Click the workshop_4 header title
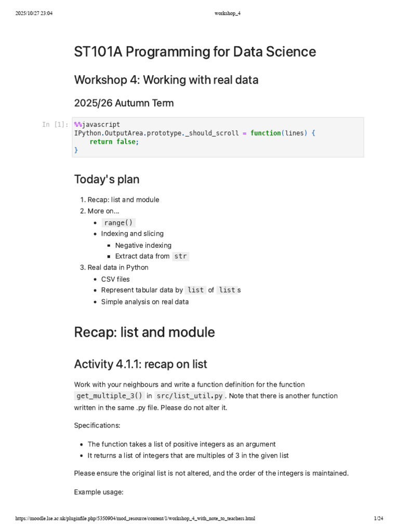This screenshot has width=399, height=532. [x=228, y=14]
